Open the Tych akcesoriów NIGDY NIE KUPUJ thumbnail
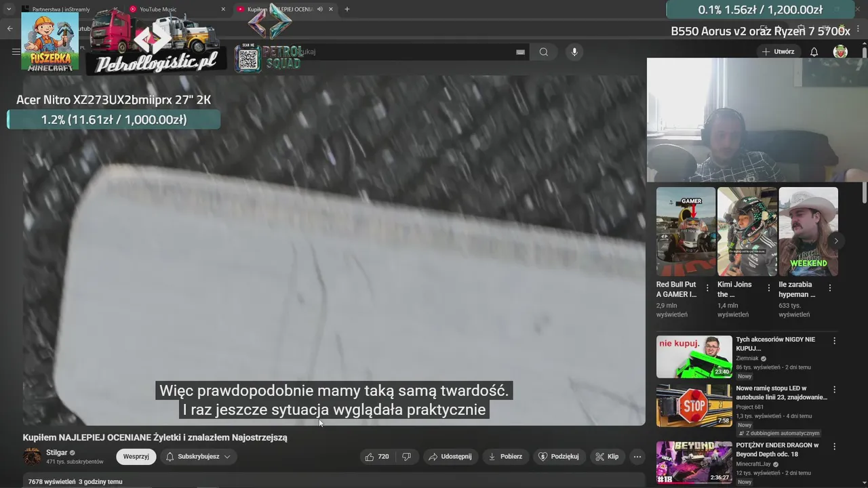 point(694,357)
